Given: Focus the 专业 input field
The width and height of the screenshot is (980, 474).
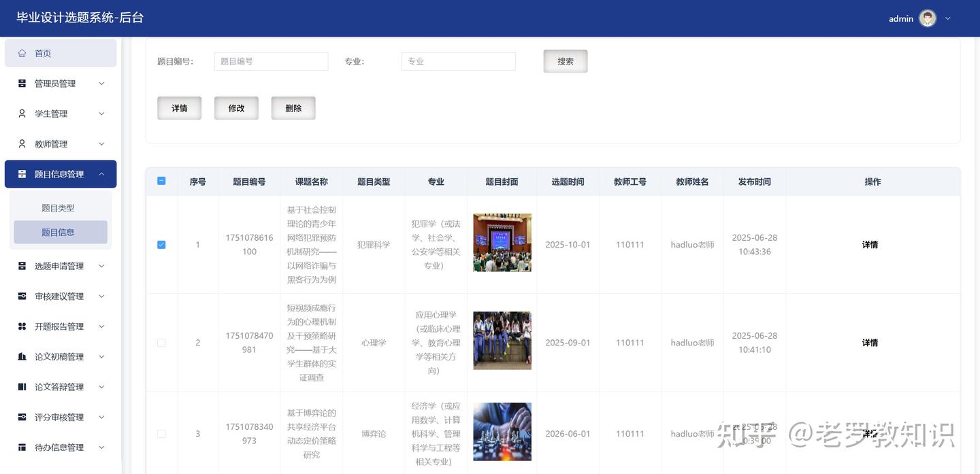Looking at the screenshot, I should click(459, 61).
